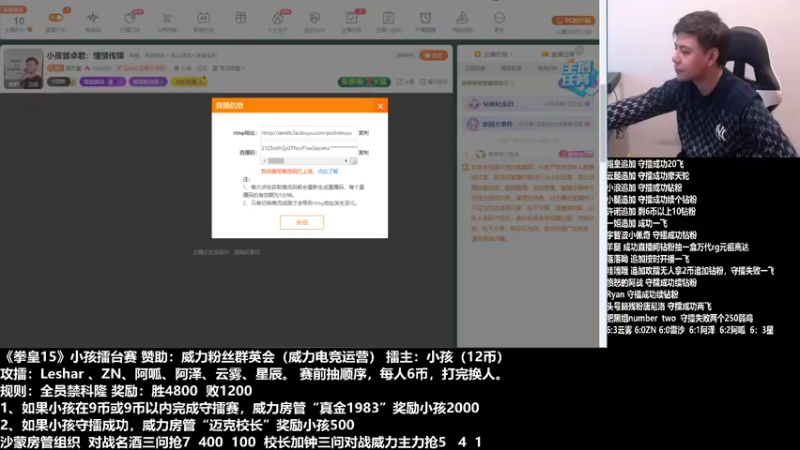Click the first purple pill badge under room title

103,82
